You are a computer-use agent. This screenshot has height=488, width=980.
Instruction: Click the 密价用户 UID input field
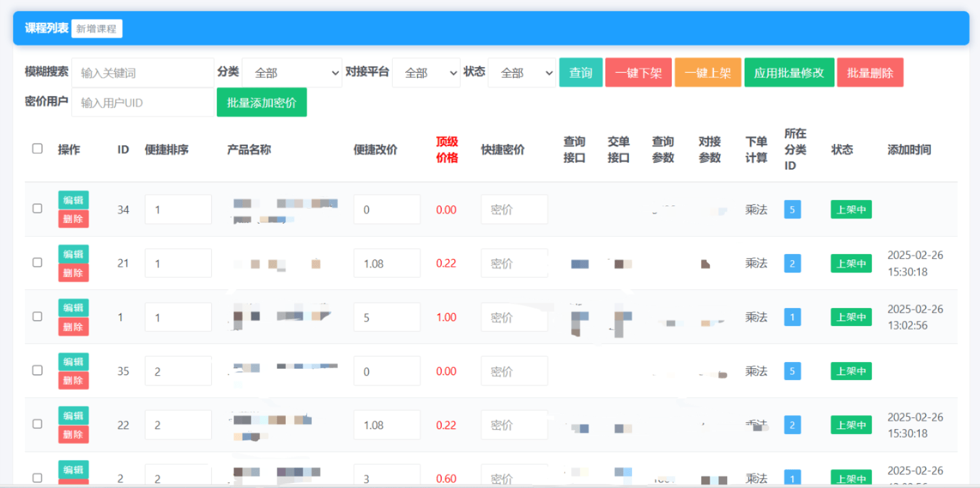pos(143,102)
